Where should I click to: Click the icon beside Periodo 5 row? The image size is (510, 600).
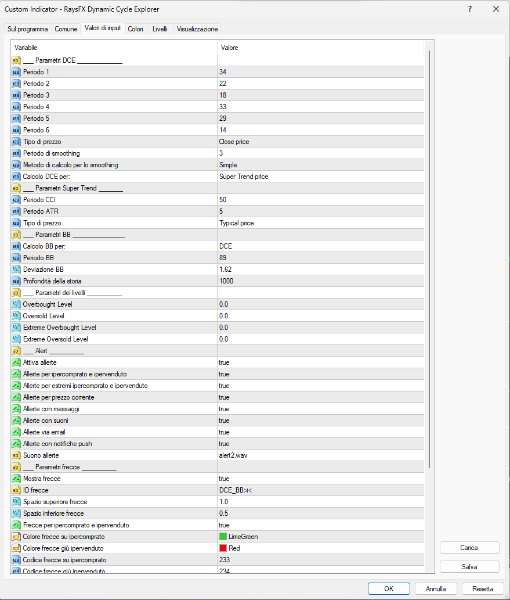coord(16,118)
